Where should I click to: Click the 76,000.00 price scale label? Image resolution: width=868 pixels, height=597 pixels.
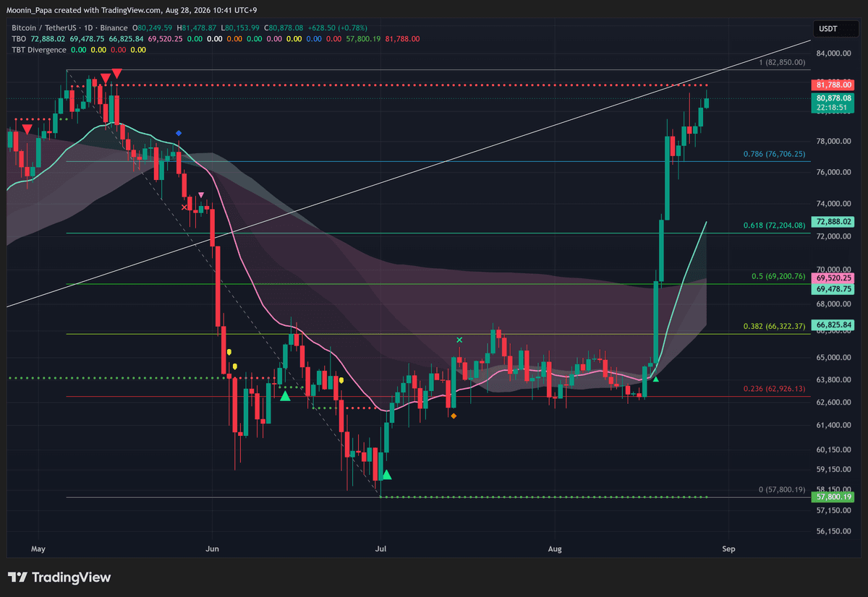tap(834, 173)
